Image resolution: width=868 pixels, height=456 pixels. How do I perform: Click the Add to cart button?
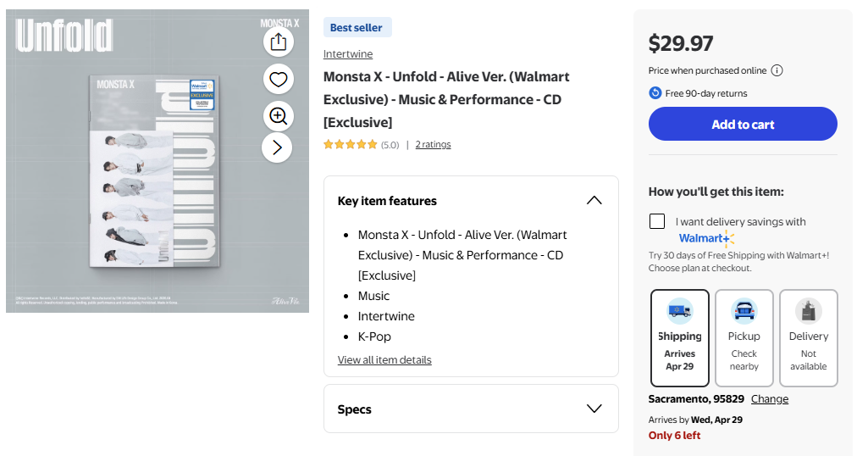[743, 124]
